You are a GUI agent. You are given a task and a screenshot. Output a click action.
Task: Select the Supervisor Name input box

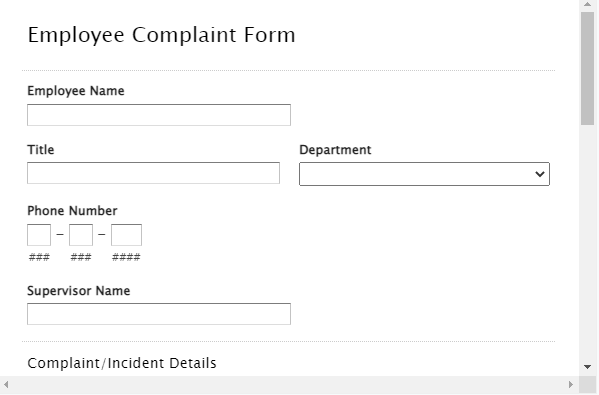159,314
